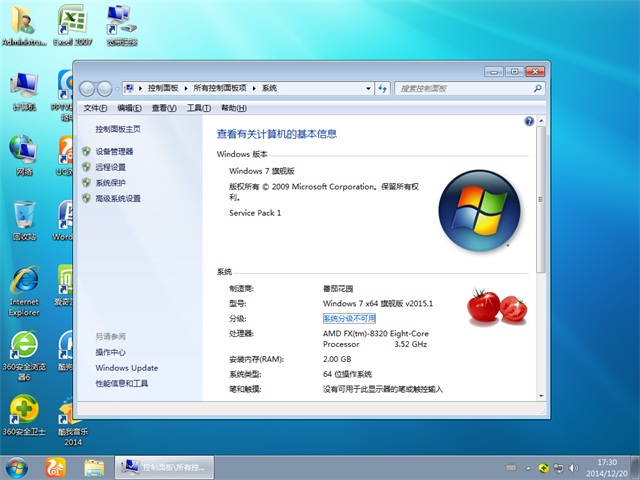The height and width of the screenshot is (480, 640).
Task: Click the AMD FX(tm)-8320 processor text
Action: (x=376, y=339)
